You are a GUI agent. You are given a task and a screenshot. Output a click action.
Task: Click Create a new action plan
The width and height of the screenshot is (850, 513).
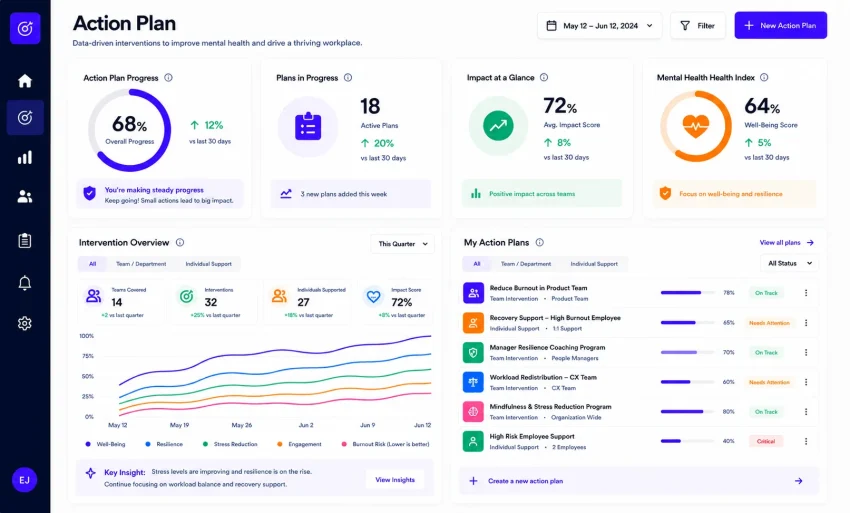pos(639,481)
